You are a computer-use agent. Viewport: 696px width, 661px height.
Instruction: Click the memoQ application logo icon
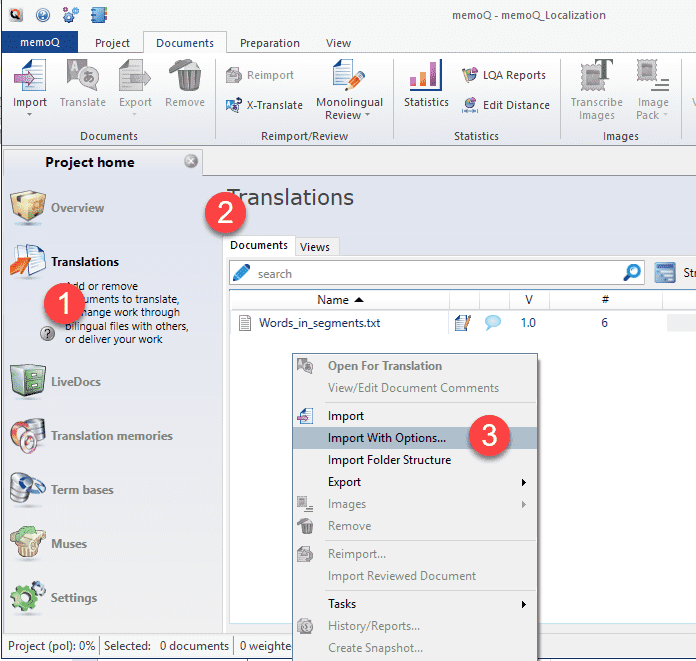(x=16, y=15)
